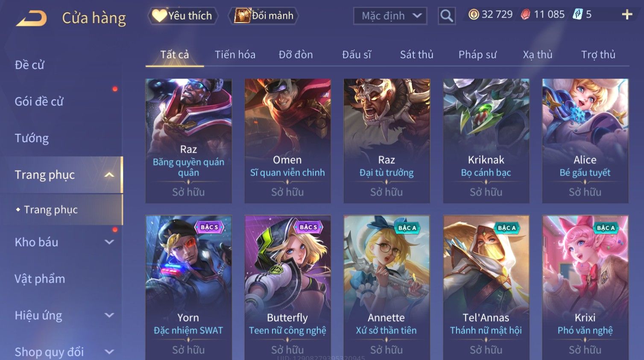Select the Tiến hóa tab
Screen dimensions: 644x360
(235, 55)
